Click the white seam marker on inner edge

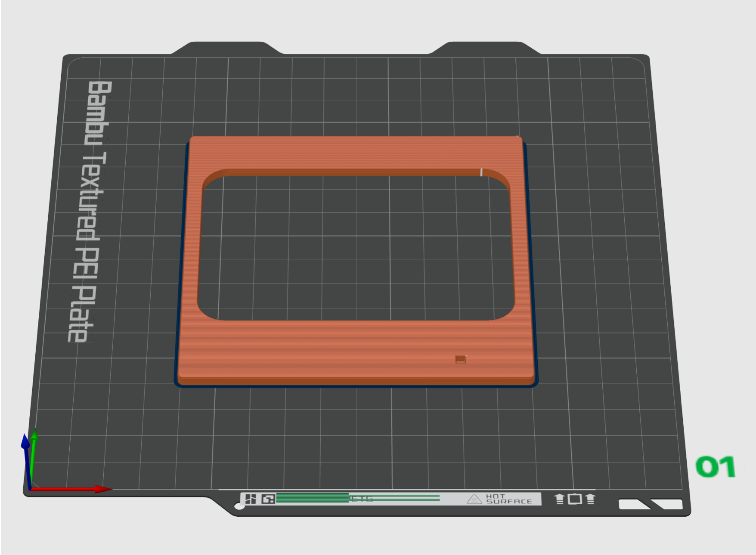(x=481, y=172)
